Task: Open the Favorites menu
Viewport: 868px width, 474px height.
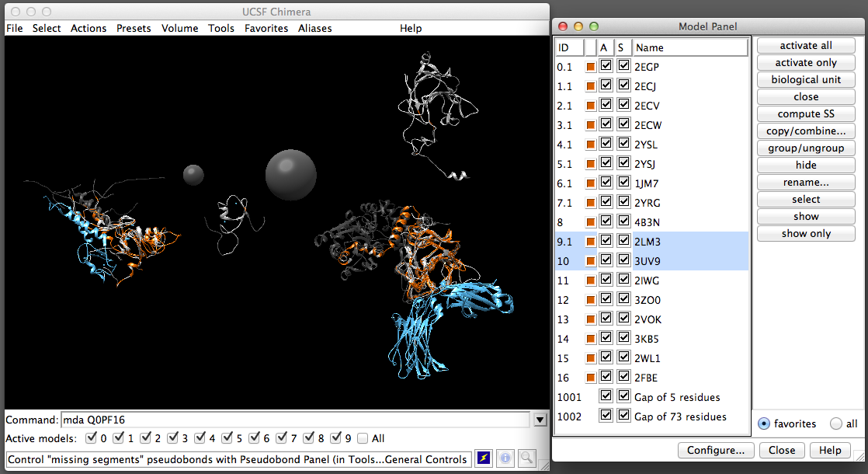Action: 266,28
